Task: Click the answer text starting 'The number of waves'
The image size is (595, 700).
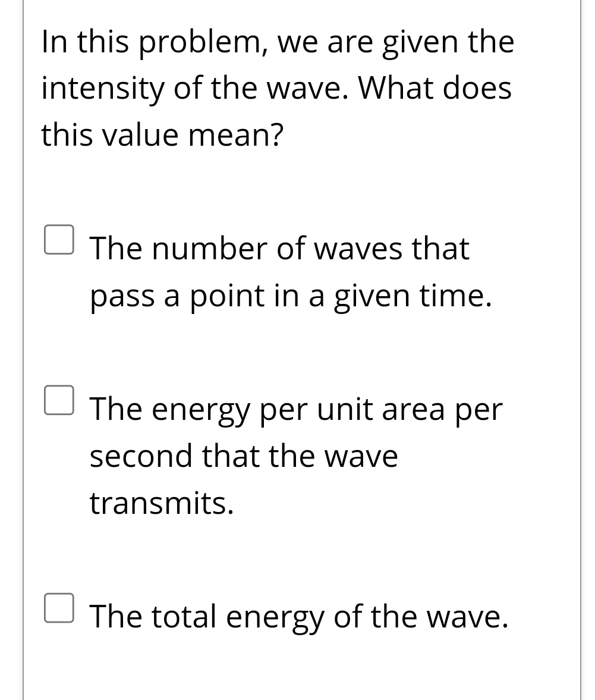Action: coord(279,249)
